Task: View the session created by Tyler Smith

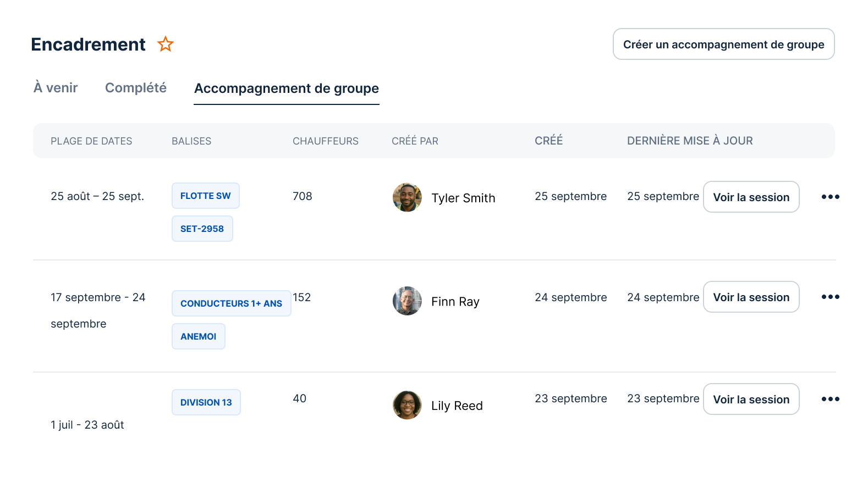Action: point(751,197)
